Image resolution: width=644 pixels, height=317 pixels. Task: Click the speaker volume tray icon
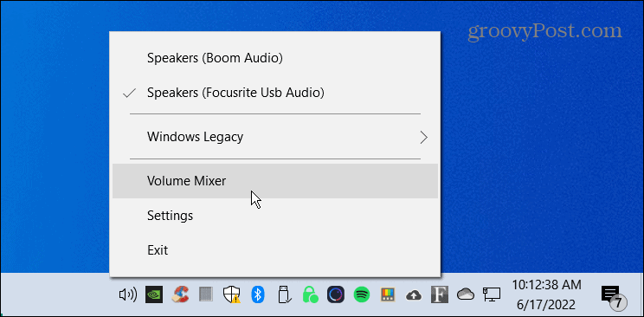coord(127,294)
